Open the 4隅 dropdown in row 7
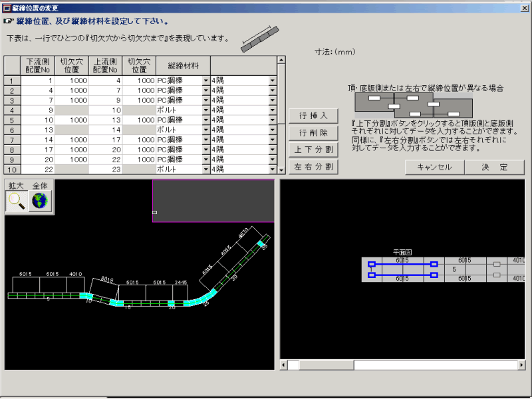 pyautogui.click(x=272, y=140)
